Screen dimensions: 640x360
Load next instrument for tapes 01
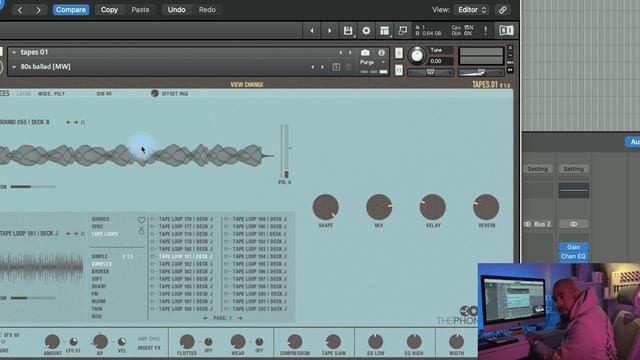(350, 53)
